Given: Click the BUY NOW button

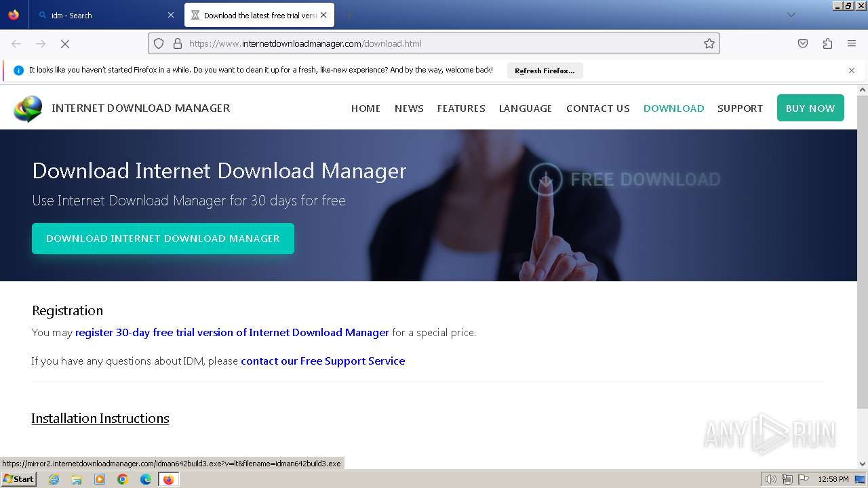Looking at the screenshot, I should (810, 108).
